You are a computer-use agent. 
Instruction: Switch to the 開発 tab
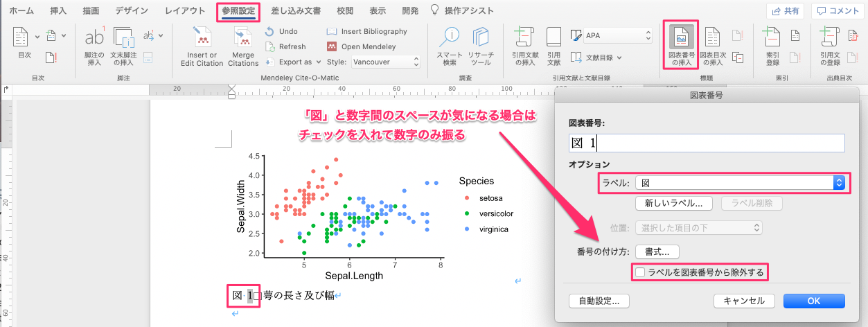pos(410,10)
